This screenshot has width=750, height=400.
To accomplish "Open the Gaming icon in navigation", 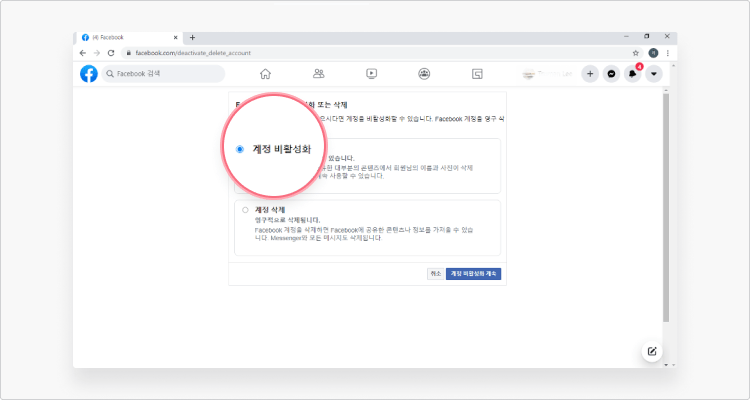I will coord(477,74).
